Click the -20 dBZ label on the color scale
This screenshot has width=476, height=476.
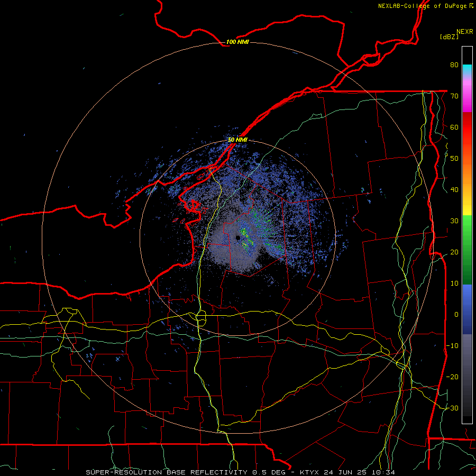click(x=452, y=377)
